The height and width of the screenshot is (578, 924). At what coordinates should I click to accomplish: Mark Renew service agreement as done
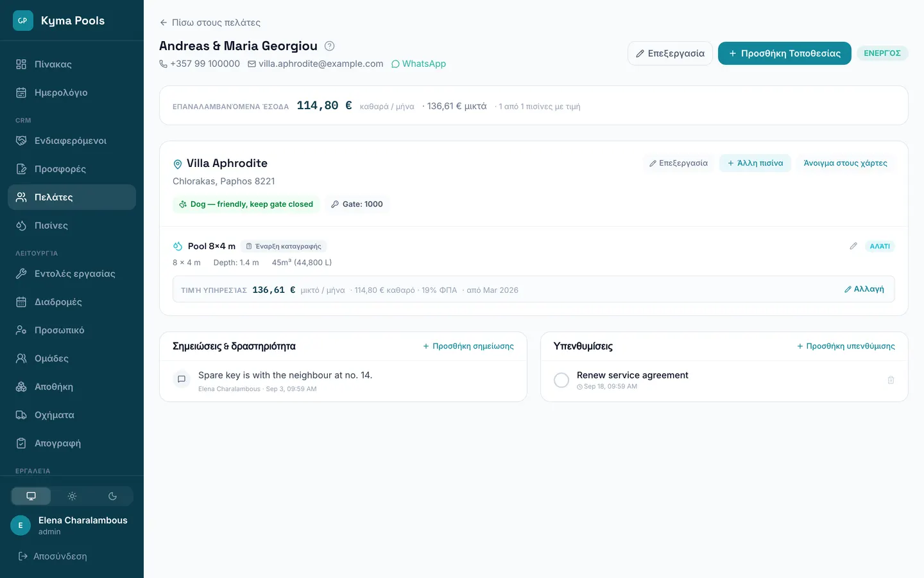click(x=561, y=380)
